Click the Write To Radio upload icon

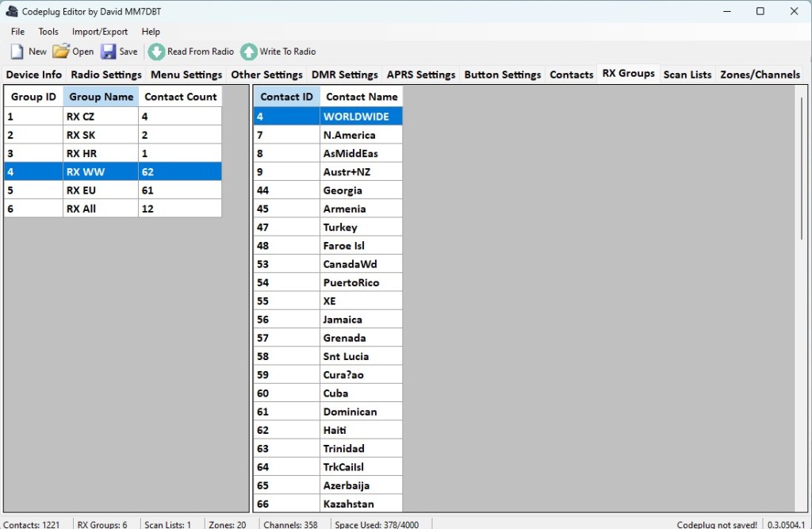tap(249, 52)
